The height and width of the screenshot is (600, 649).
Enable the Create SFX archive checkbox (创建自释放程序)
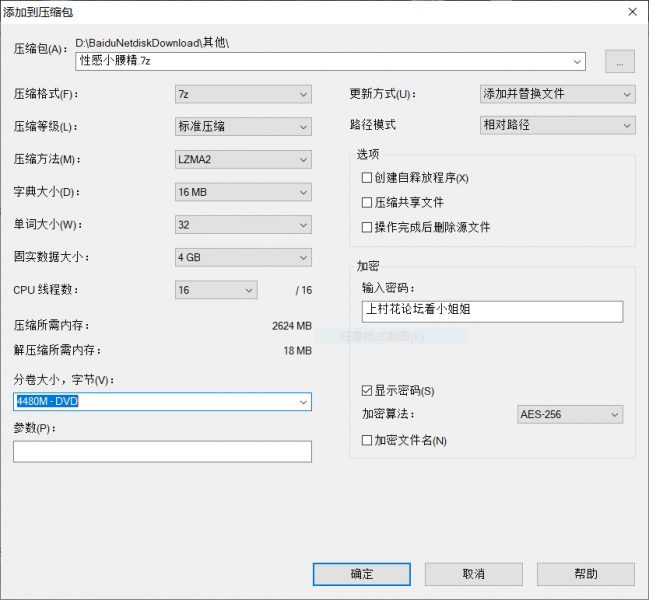367,177
